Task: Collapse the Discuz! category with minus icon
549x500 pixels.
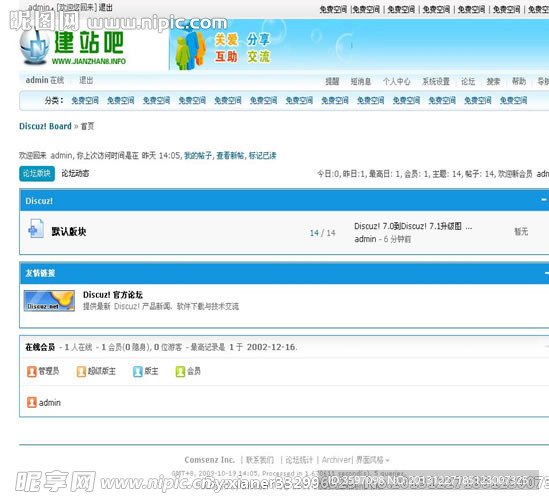Action: (544, 200)
